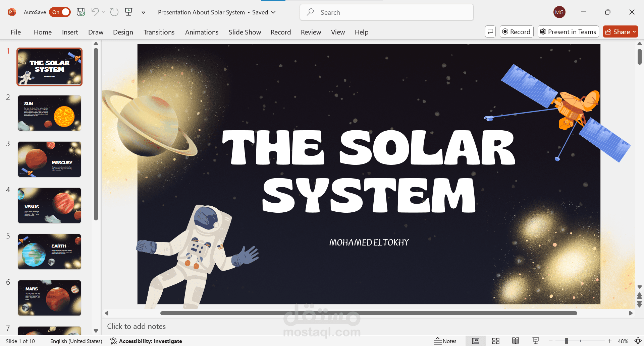Select Normal view in the status bar

point(475,341)
